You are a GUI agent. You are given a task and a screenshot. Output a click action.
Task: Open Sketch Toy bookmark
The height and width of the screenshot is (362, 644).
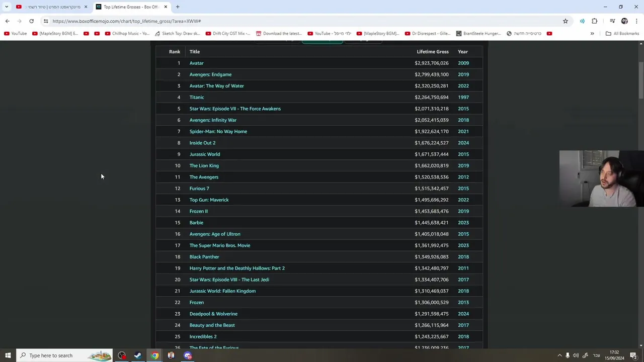(x=178, y=34)
